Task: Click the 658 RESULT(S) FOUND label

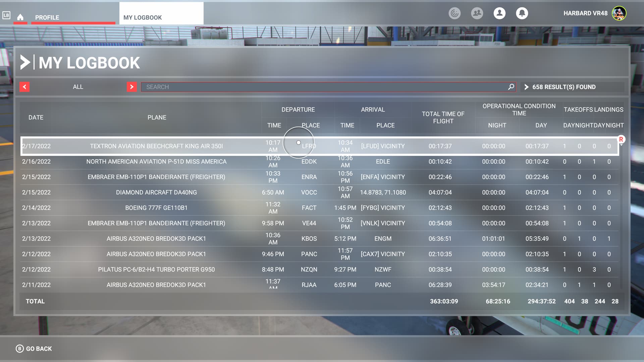Action: (x=564, y=87)
